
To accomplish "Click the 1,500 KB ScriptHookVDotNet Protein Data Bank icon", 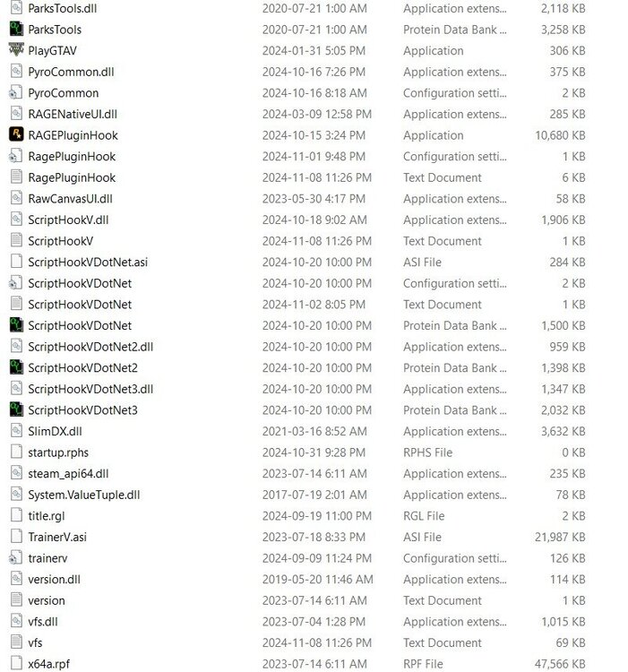I will click(x=16, y=325).
